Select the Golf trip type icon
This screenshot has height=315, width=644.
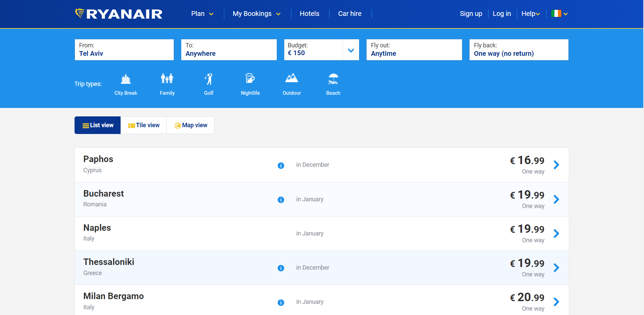pos(209,79)
